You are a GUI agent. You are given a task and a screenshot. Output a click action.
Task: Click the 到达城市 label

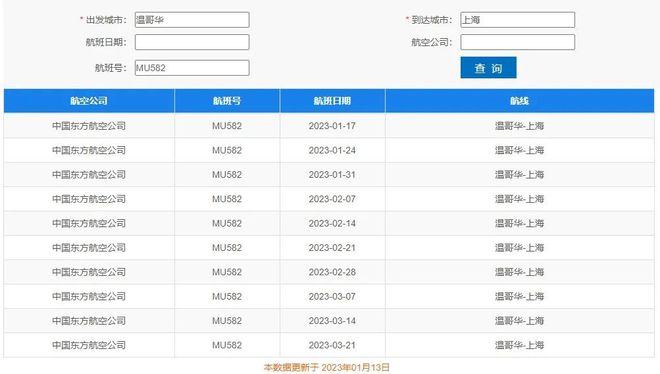(x=431, y=20)
